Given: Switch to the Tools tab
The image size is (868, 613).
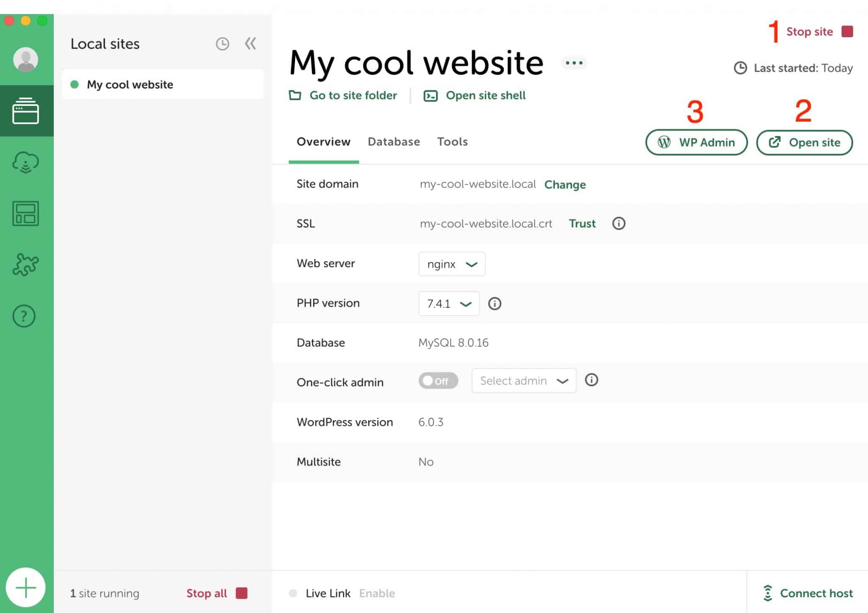Looking at the screenshot, I should 452,141.
